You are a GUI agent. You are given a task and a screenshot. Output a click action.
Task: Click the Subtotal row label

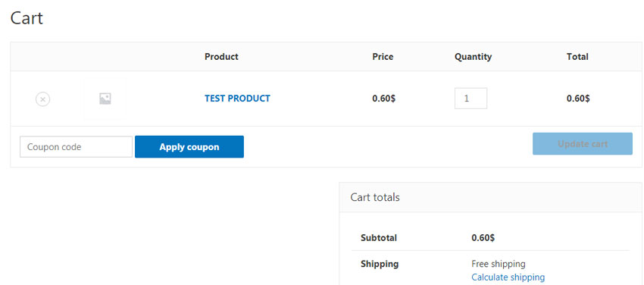tap(379, 238)
